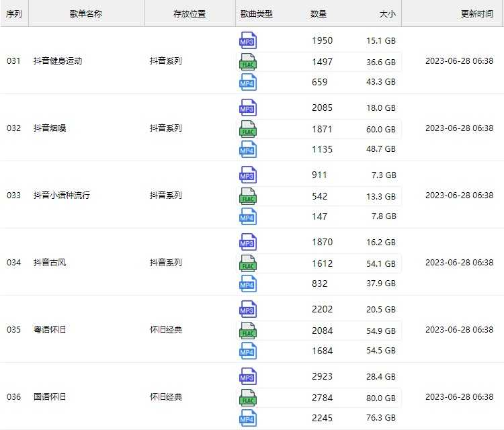This screenshot has height=430, width=504.
Task: Click 怀旧经典 location in 粤语怀旧 row
Action: coord(166,329)
